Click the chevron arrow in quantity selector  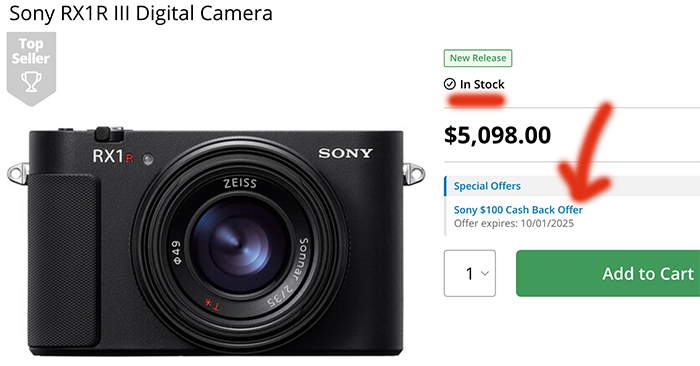pyautogui.click(x=484, y=273)
